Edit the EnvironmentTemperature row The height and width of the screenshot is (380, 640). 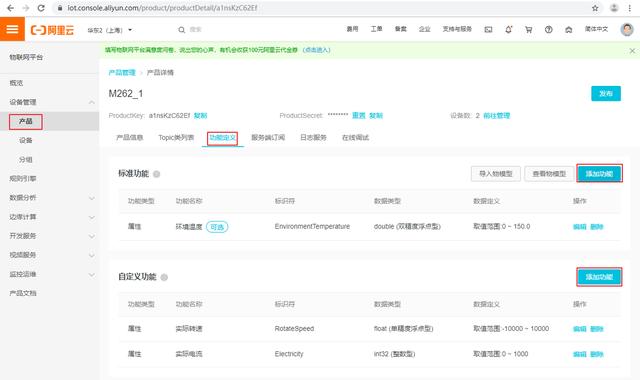580,227
